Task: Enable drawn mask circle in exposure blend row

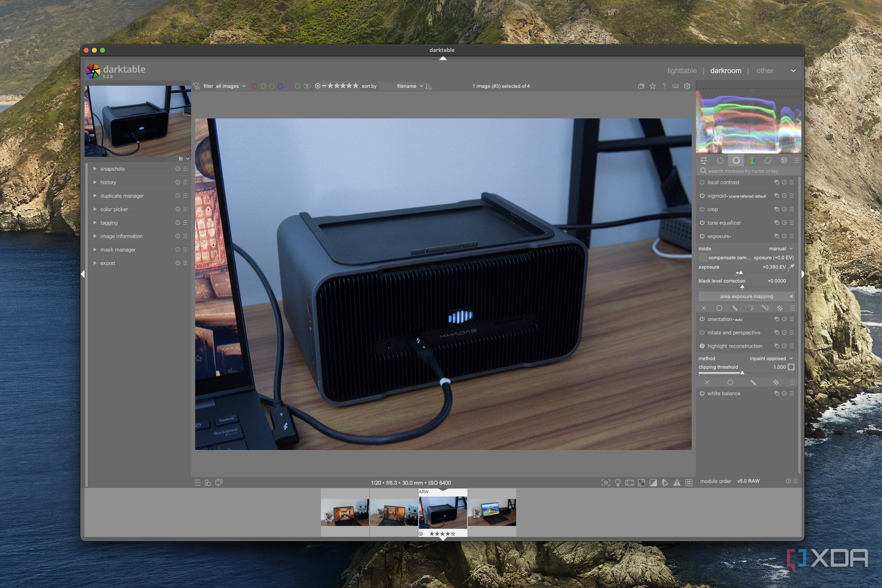Action: [719, 308]
